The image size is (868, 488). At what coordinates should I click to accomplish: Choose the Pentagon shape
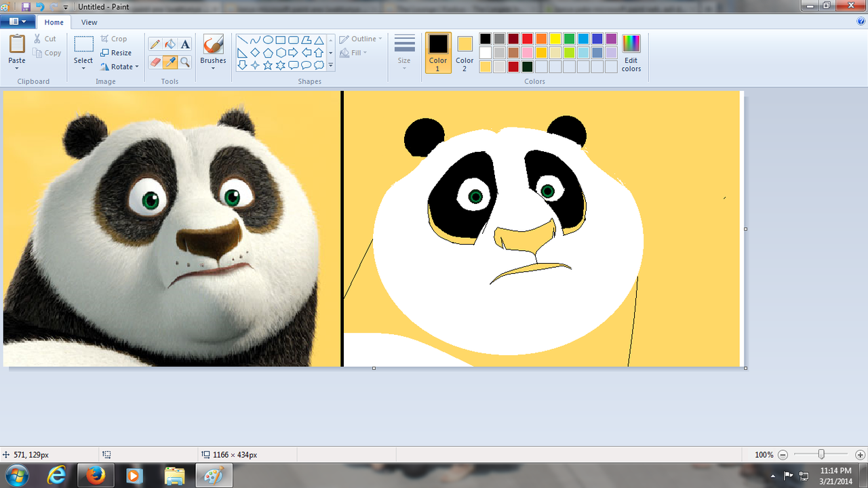[x=268, y=53]
